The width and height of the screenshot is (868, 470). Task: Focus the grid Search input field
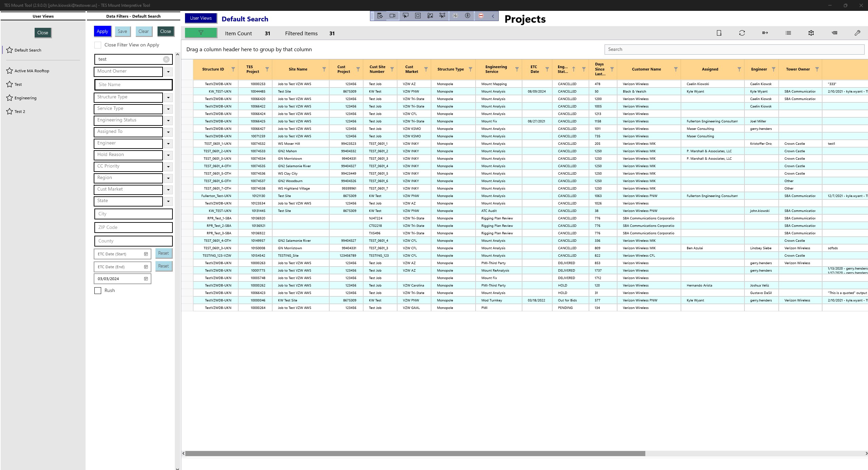[x=734, y=49]
